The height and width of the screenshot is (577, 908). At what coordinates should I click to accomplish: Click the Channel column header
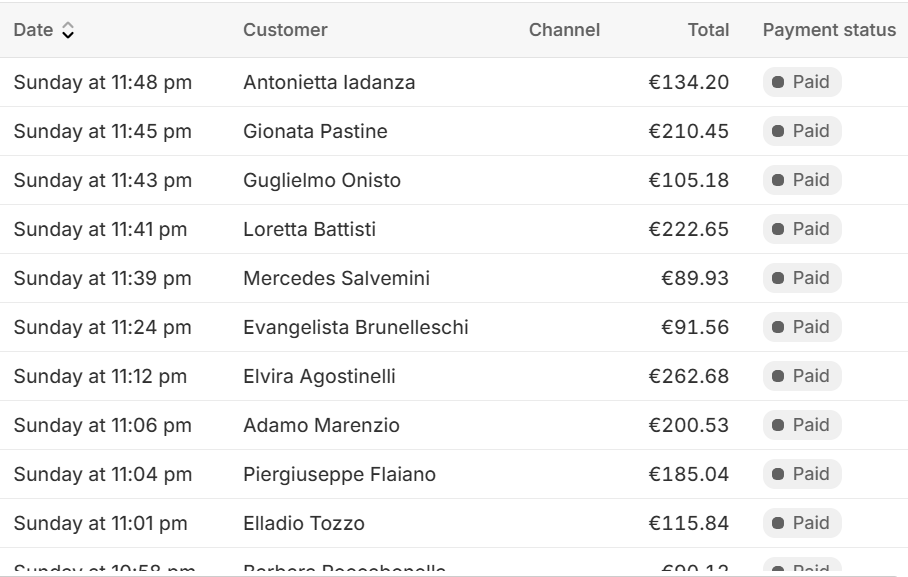pos(564,30)
